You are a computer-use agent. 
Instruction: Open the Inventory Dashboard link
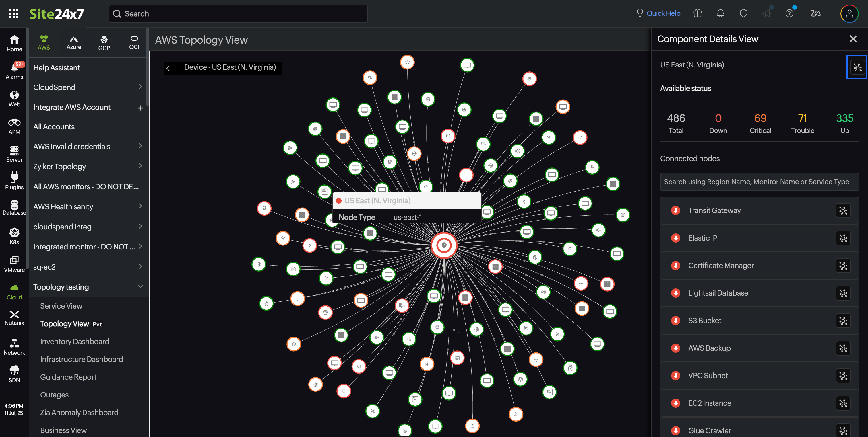[x=74, y=342]
